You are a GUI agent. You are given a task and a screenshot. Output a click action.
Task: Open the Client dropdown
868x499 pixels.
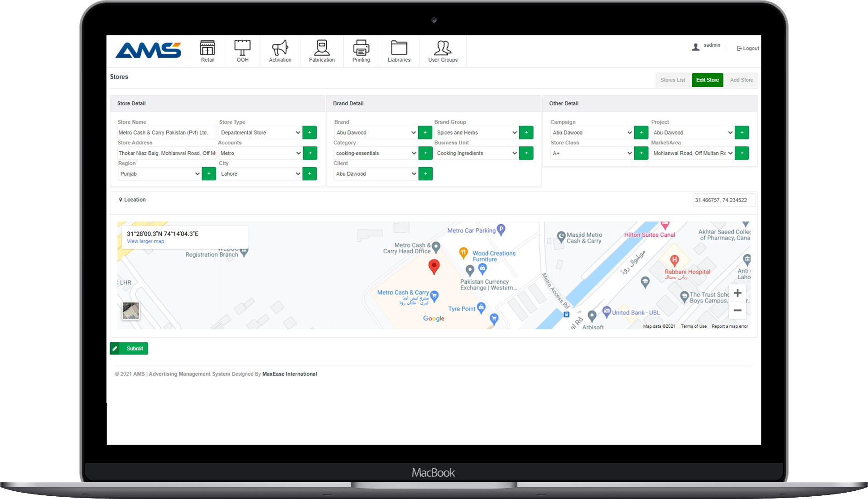[x=376, y=174]
